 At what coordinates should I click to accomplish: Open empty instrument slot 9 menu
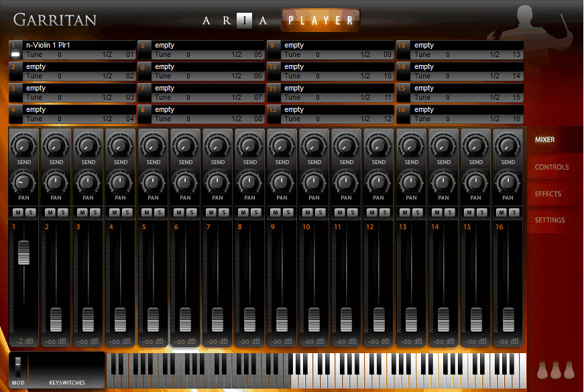click(337, 45)
